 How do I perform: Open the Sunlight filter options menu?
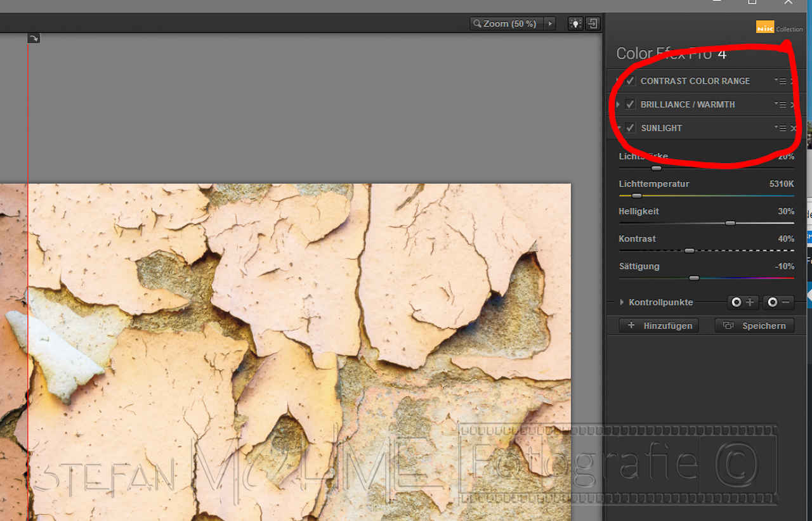point(781,128)
